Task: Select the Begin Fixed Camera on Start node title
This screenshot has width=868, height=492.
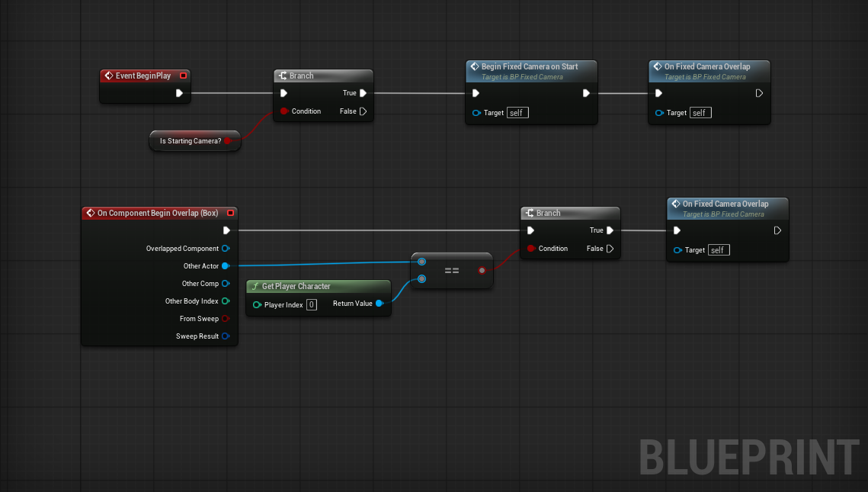Action: click(529, 67)
